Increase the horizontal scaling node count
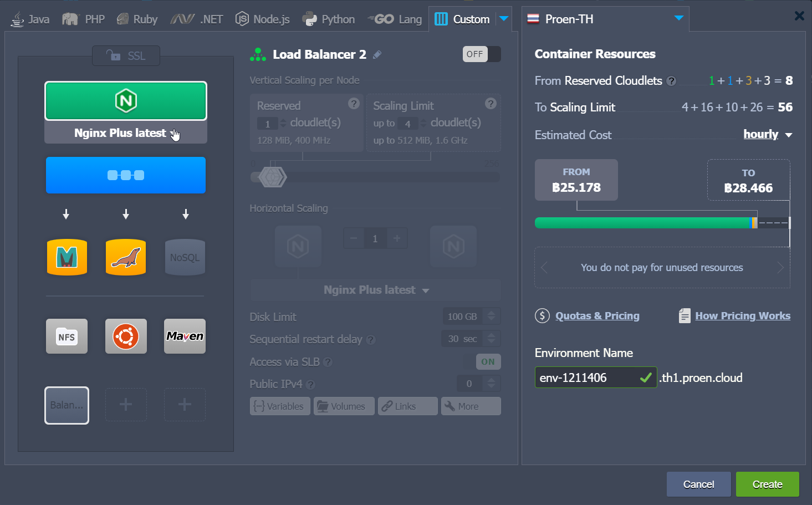 tap(397, 238)
